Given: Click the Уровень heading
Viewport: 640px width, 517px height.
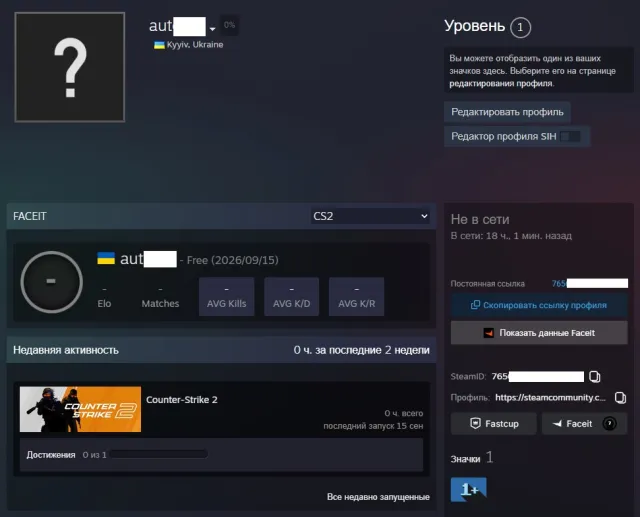Looking at the screenshot, I should click(x=474, y=26).
